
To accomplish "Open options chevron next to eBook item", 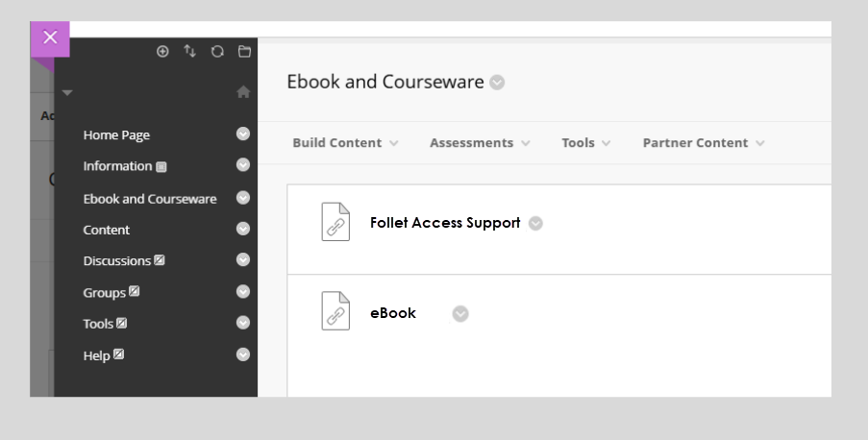I will [460, 314].
